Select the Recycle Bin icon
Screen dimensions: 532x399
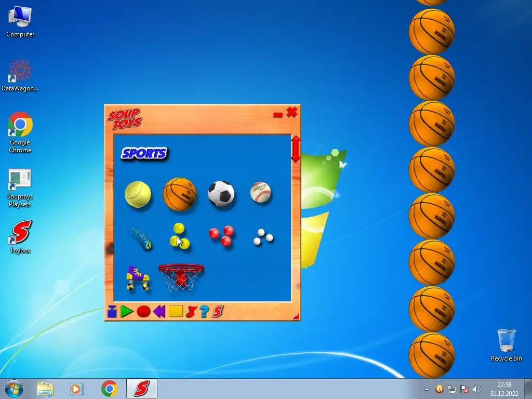tap(506, 345)
